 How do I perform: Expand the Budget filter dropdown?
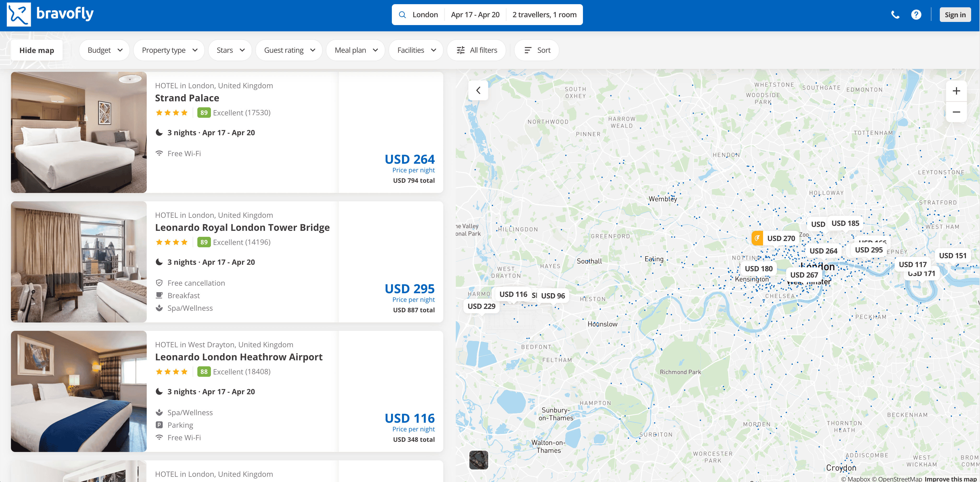(105, 50)
